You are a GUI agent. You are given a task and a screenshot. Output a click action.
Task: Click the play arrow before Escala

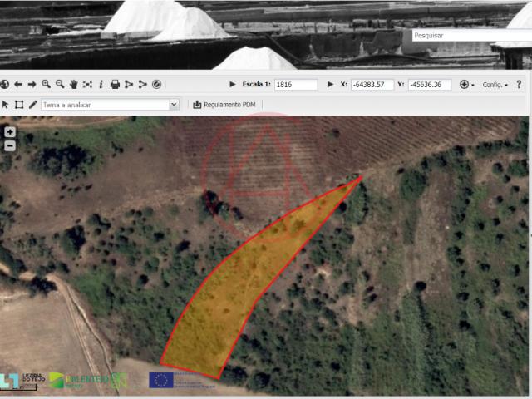point(233,84)
